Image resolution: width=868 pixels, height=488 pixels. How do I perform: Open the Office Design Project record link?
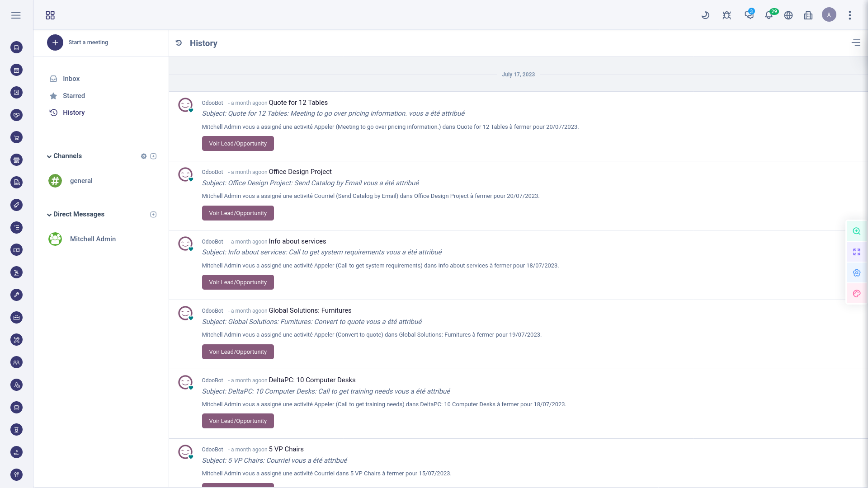[300, 172]
